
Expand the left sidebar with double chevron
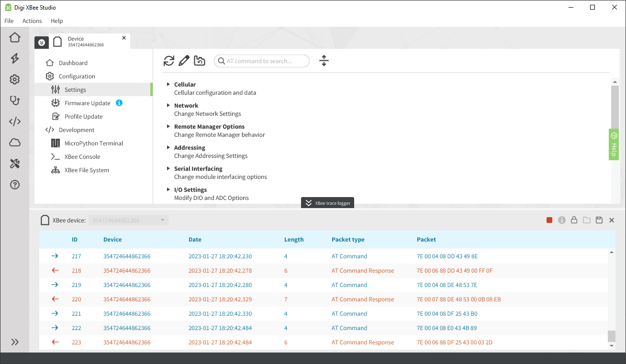(15, 342)
